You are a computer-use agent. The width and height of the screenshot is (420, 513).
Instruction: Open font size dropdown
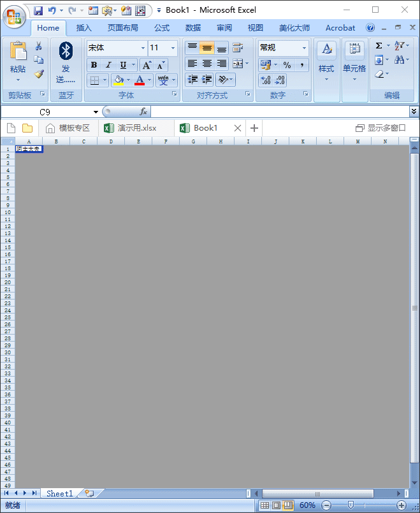173,48
